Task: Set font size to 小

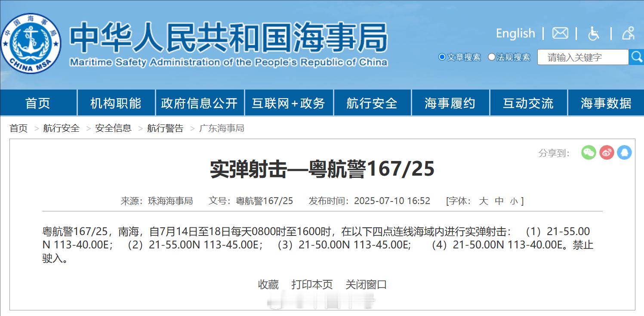Action: 514,201
